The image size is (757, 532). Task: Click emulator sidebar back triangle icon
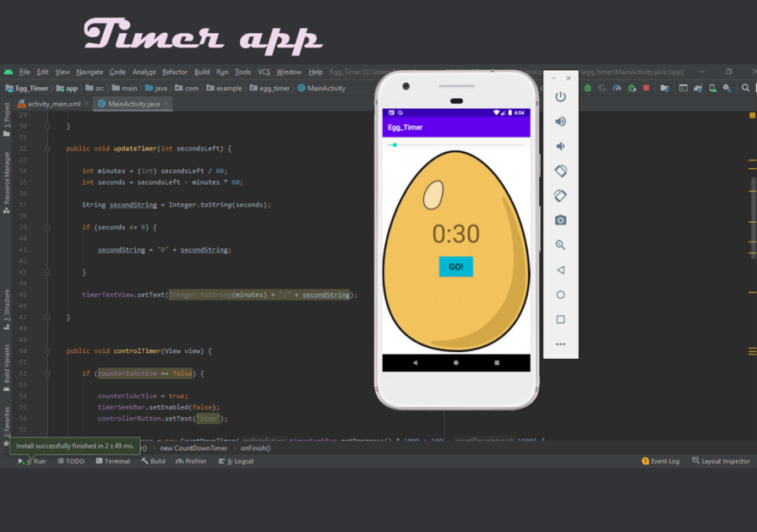[x=560, y=270]
